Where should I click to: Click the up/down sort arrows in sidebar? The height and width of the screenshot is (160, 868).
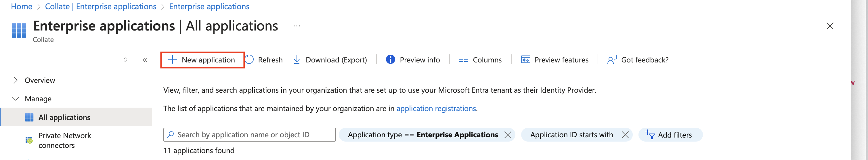pos(125,60)
